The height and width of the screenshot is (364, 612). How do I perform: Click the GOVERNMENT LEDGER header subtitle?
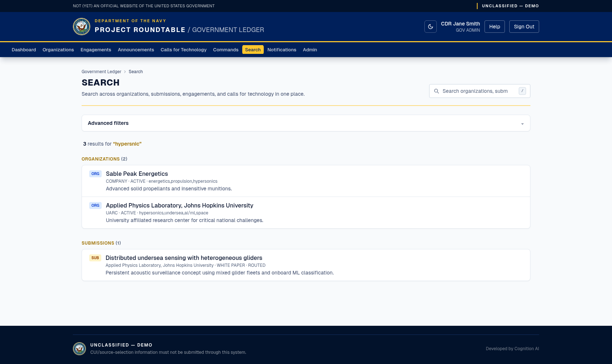point(228,30)
